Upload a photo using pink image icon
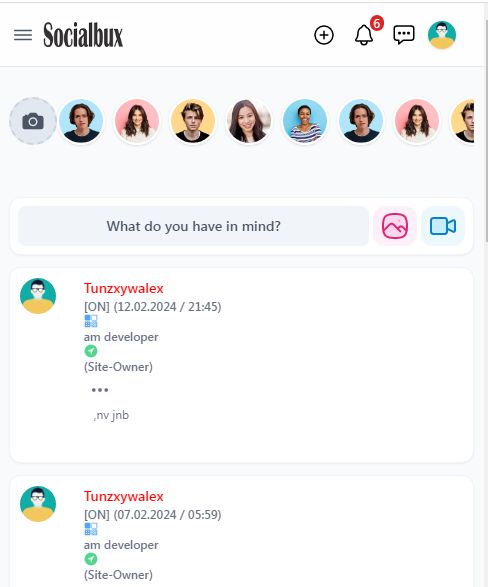The width and height of the screenshot is (488, 587). coord(395,226)
